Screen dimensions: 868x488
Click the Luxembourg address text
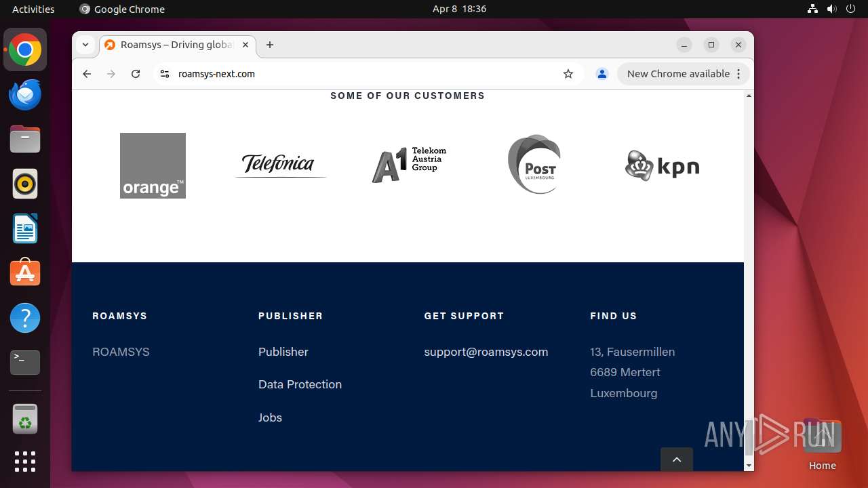click(624, 393)
